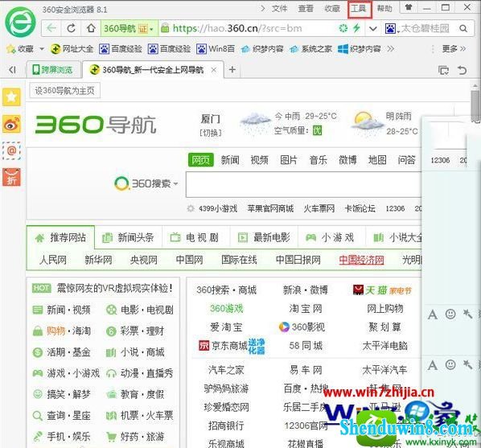Reload the page with the refresh icon

click(71, 28)
